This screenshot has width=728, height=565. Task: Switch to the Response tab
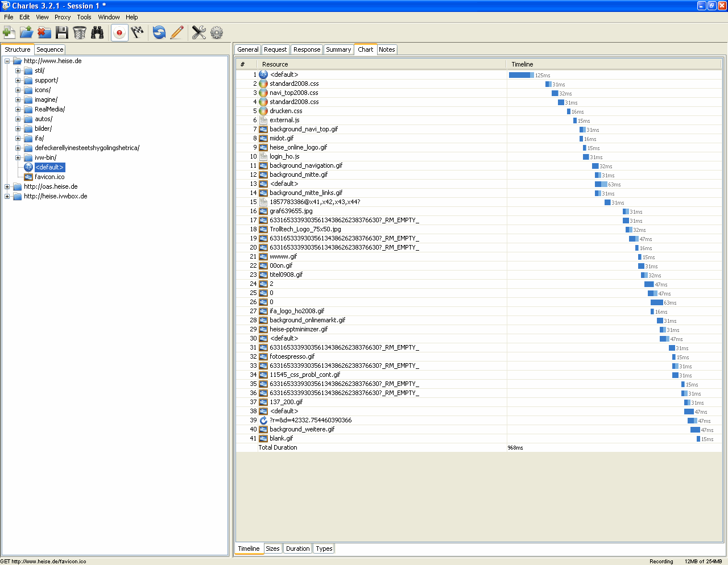(307, 49)
